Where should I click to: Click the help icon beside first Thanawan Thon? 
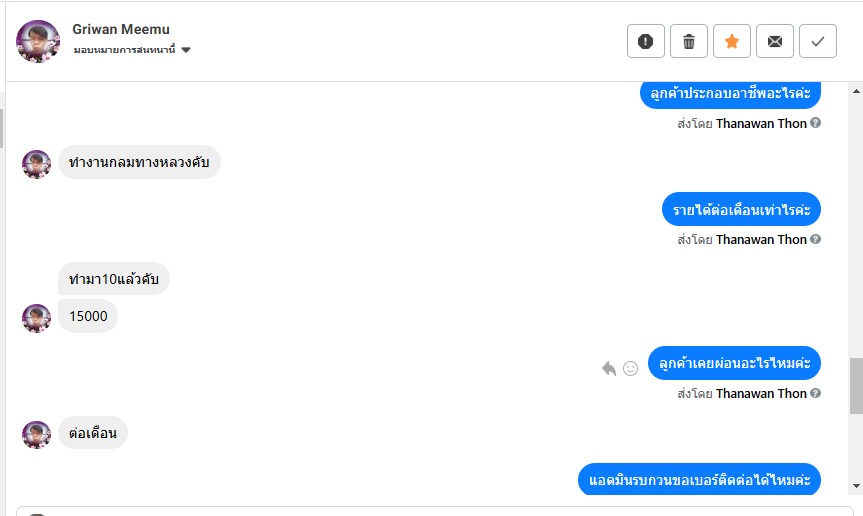click(816, 123)
